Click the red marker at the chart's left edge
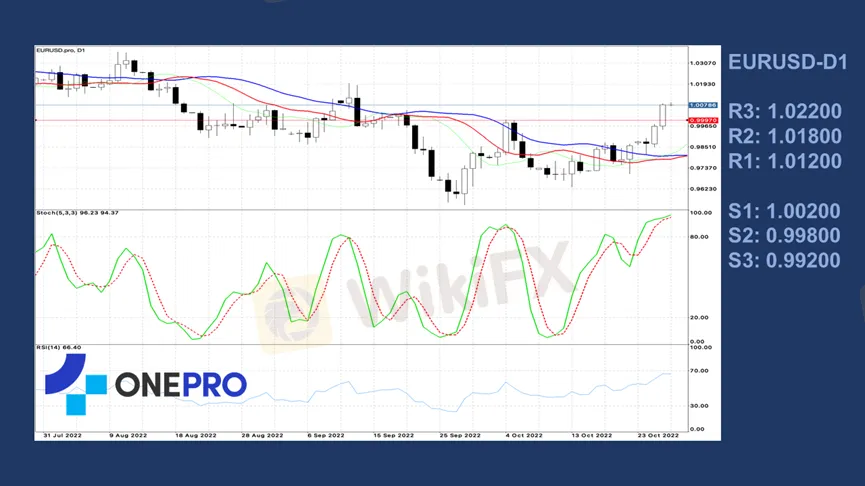Screen dimensions: 865x486 pos(36,120)
